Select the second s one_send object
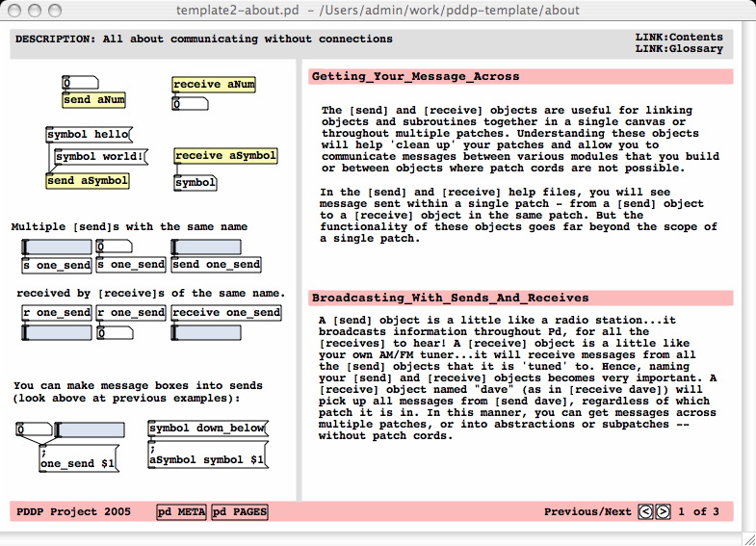Viewport: 756px width, 546px height. point(131,265)
